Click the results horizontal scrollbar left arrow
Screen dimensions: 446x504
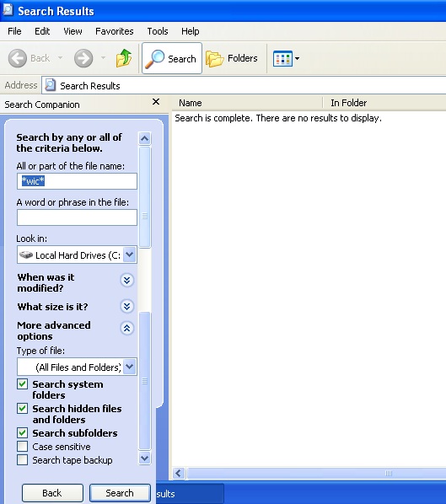point(179,473)
